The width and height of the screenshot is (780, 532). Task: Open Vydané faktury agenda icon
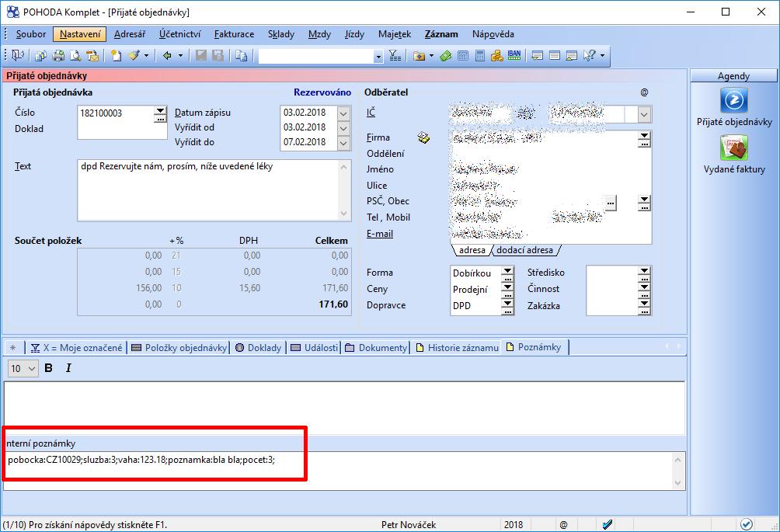(734, 148)
